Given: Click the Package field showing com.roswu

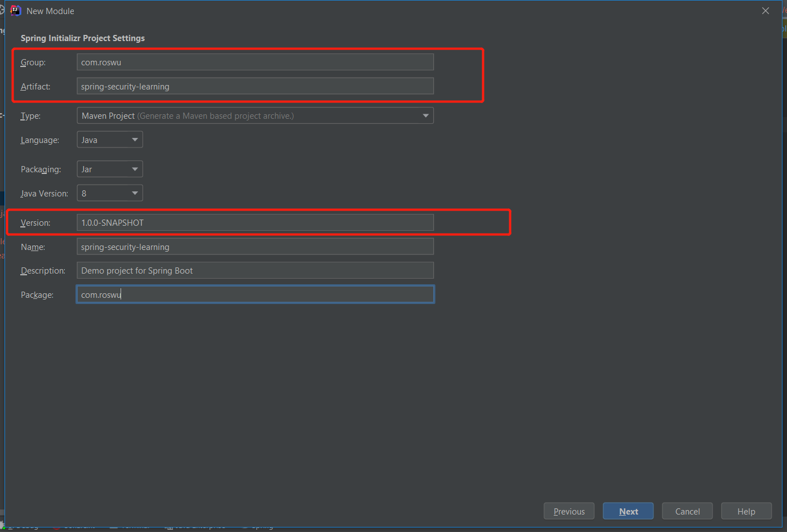Looking at the screenshot, I should tap(255, 294).
